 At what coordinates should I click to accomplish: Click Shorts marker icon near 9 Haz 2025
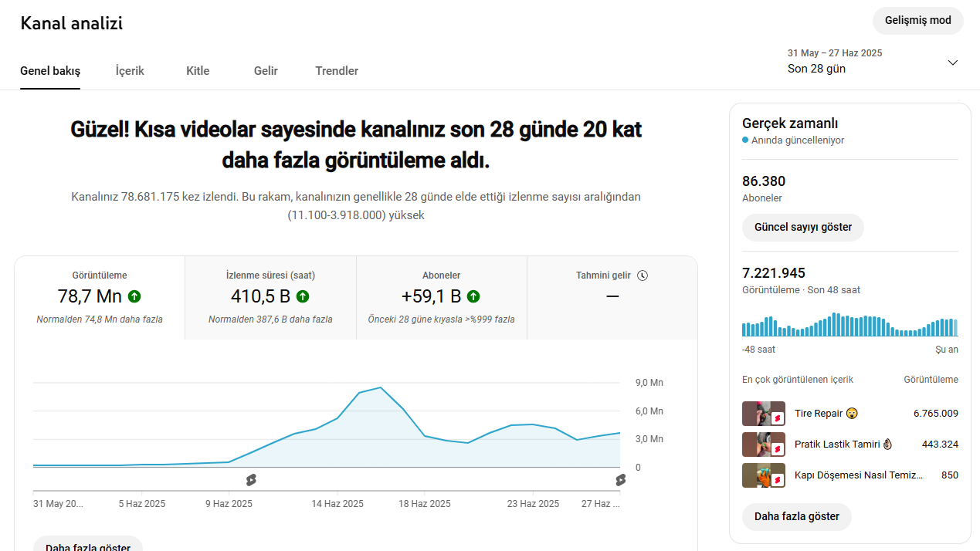coord(251,480)
